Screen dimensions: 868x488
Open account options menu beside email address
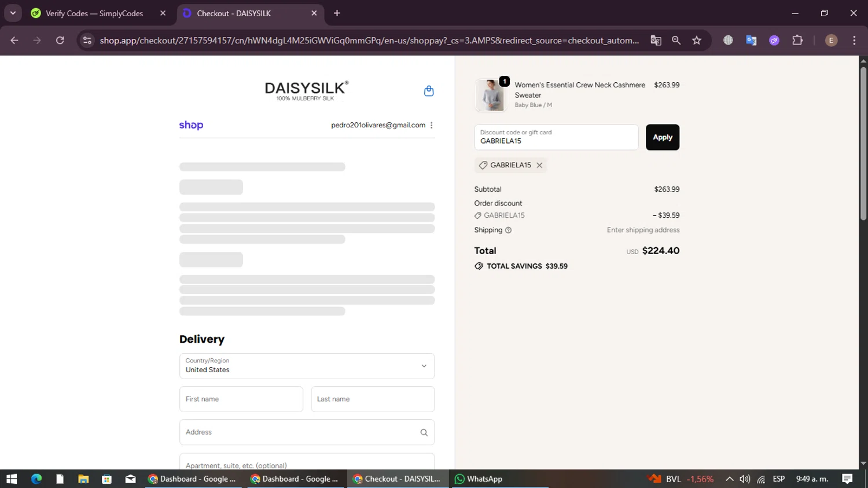click(432, 125)
